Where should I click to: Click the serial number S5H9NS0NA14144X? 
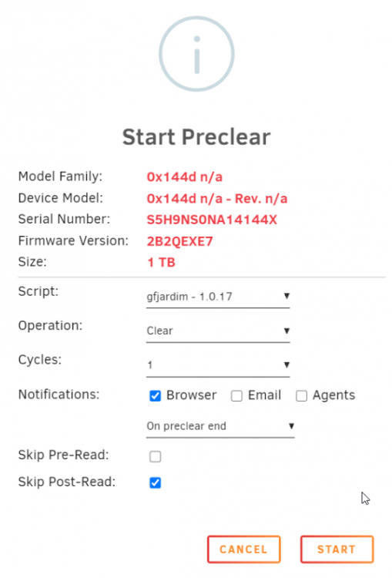coord(212,220)
